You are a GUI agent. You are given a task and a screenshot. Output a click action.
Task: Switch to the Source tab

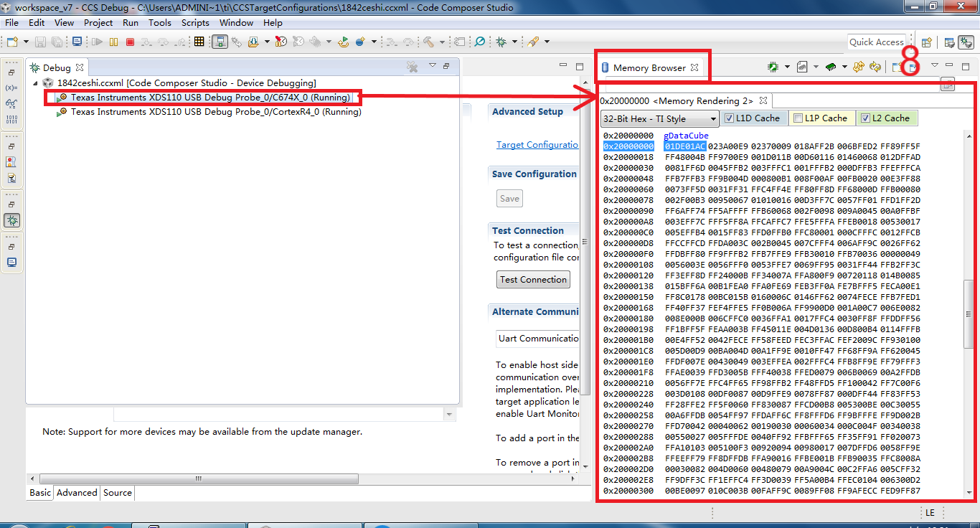pos(118,493)
